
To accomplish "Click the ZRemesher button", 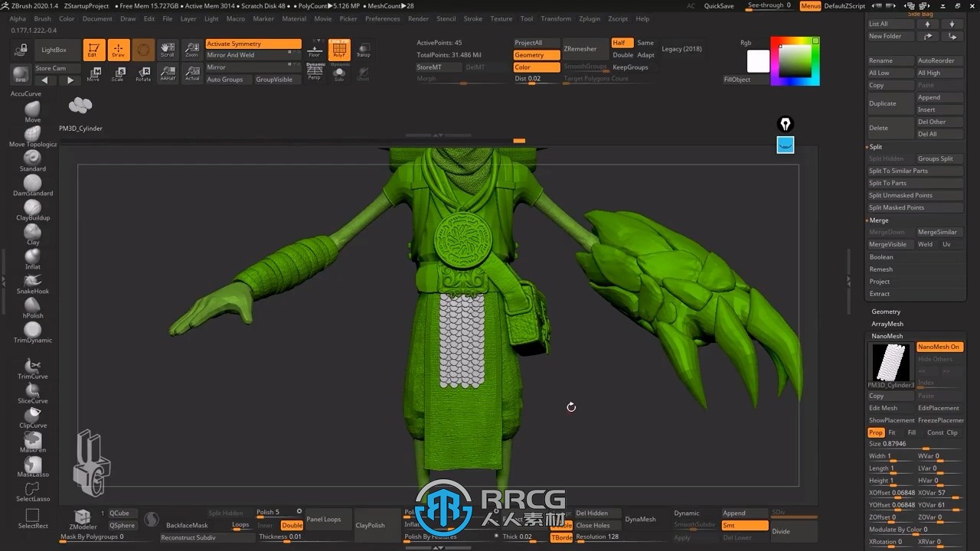I will pyautogui.click(x=584, y=49).
